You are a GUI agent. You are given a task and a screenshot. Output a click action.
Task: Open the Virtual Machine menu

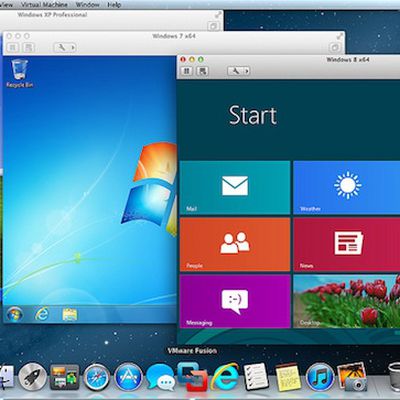(44, 5)
